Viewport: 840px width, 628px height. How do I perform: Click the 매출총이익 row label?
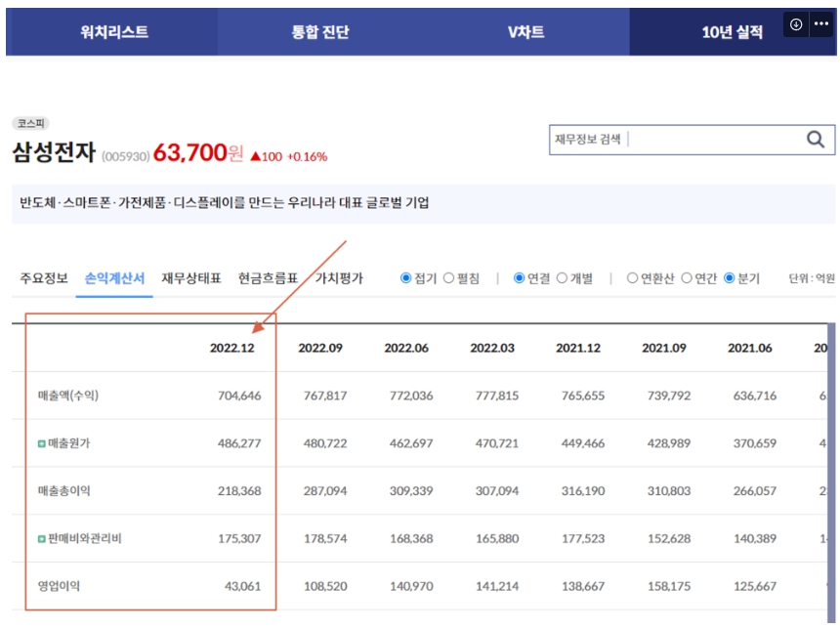pos(63,491)
